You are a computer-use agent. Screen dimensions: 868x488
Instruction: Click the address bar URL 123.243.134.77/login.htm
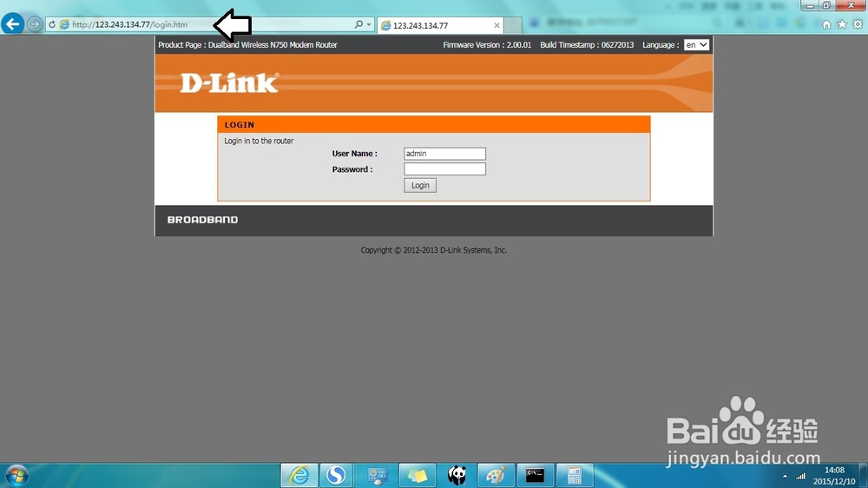tap(130, 24)
